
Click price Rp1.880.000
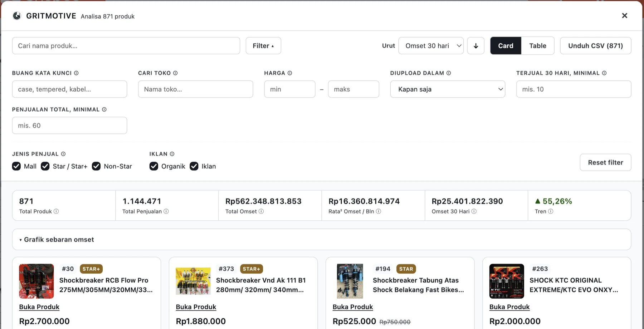[201, 321]
